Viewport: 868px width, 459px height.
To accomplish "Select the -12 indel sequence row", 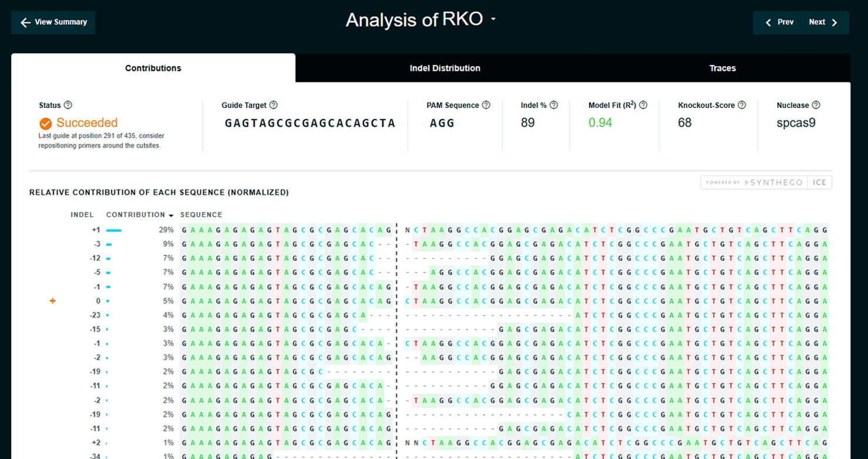I will click(504, 258).
